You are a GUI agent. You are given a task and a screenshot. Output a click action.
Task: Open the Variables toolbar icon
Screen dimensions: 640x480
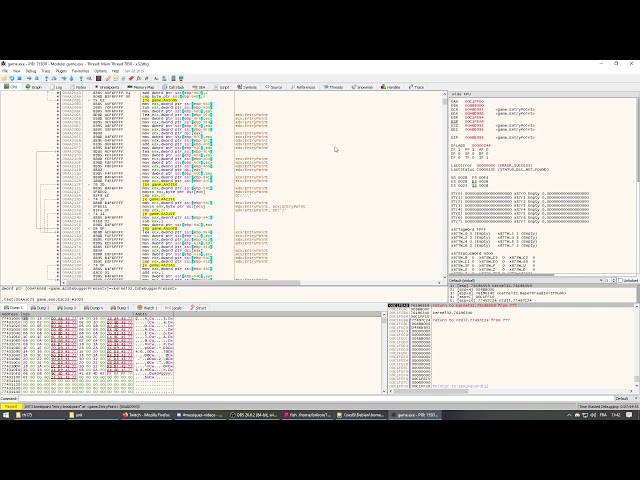pos(147,78)
